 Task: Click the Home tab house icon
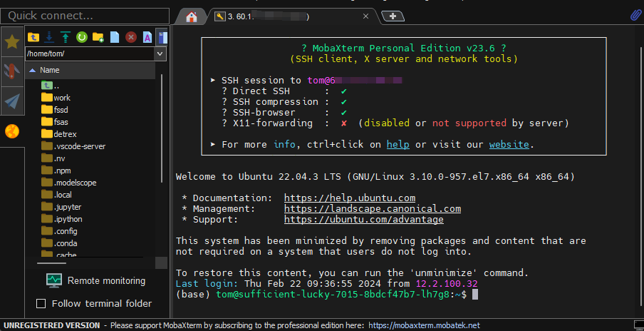(192, 16)
